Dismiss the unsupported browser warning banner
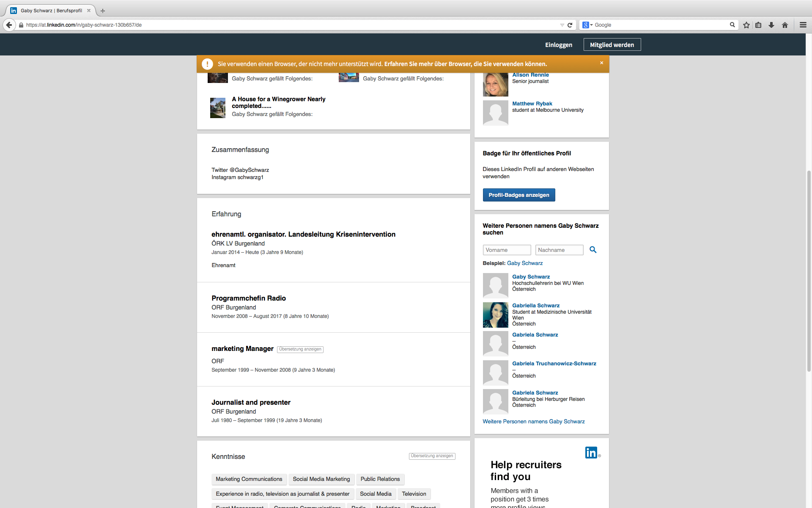The image size is (812, 508). coord(601,63)
